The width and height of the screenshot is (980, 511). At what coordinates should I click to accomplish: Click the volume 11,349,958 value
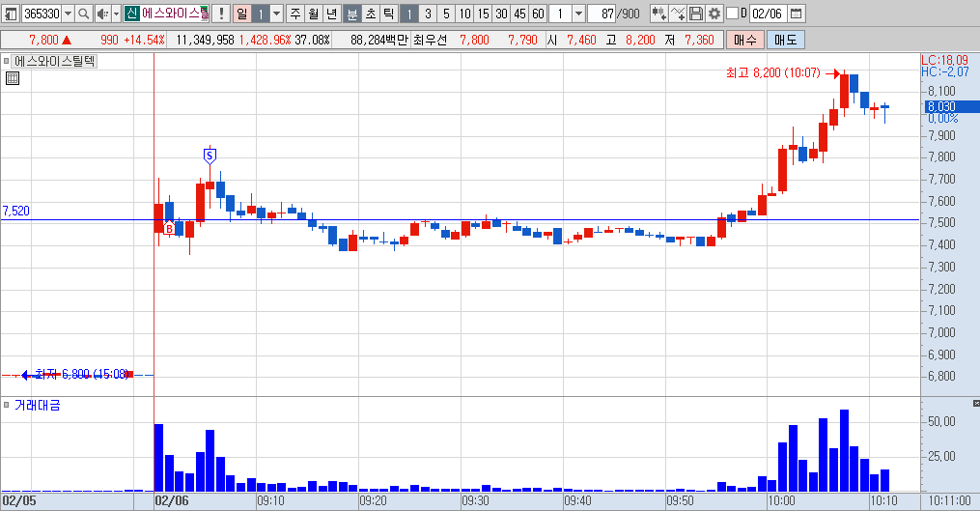205,40
